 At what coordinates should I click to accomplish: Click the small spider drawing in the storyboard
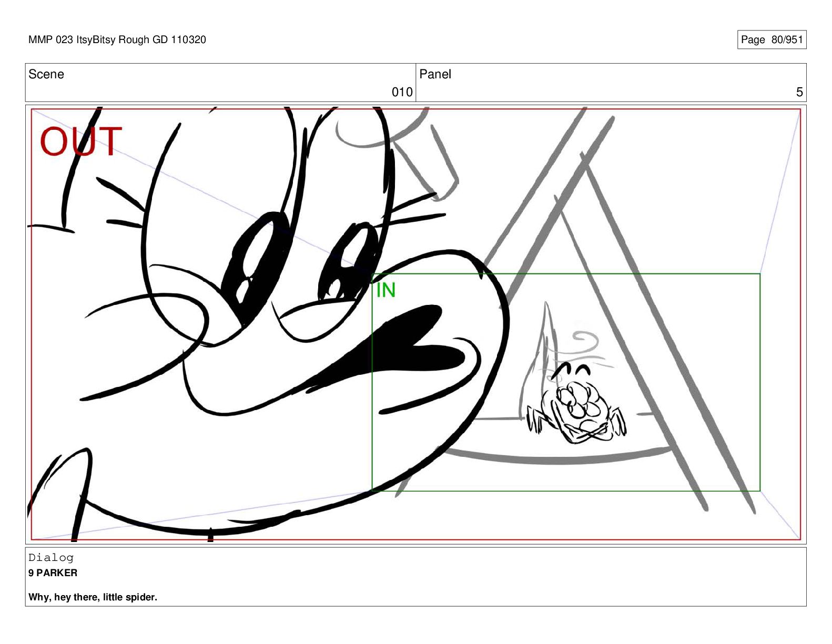(577, 404)
